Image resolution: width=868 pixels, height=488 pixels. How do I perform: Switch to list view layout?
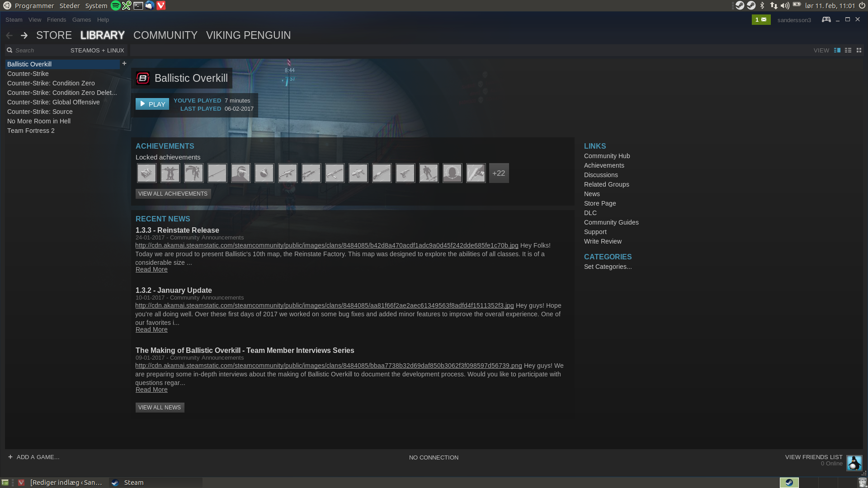(x=848, y=50)
